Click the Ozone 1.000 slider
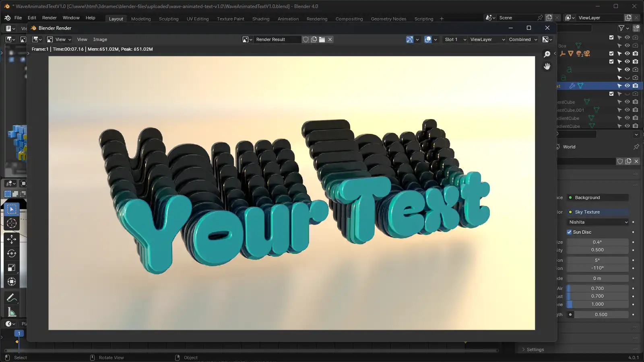This screenshot has height=362, width=644. [598, 304]
